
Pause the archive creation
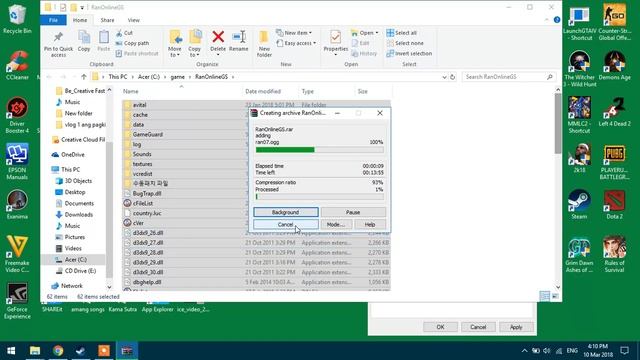pos(353,212)
